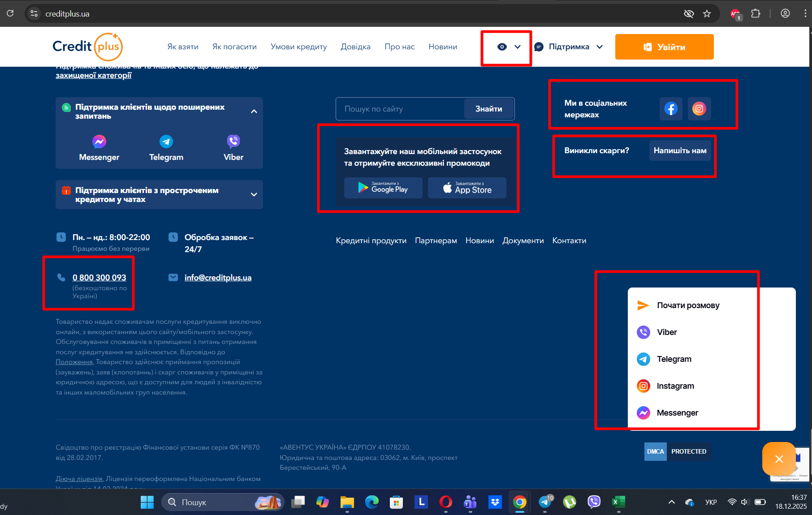The image size is (812, 515).
Task: Collapse the common questions support panel
Action: click(x=254, y=111)
